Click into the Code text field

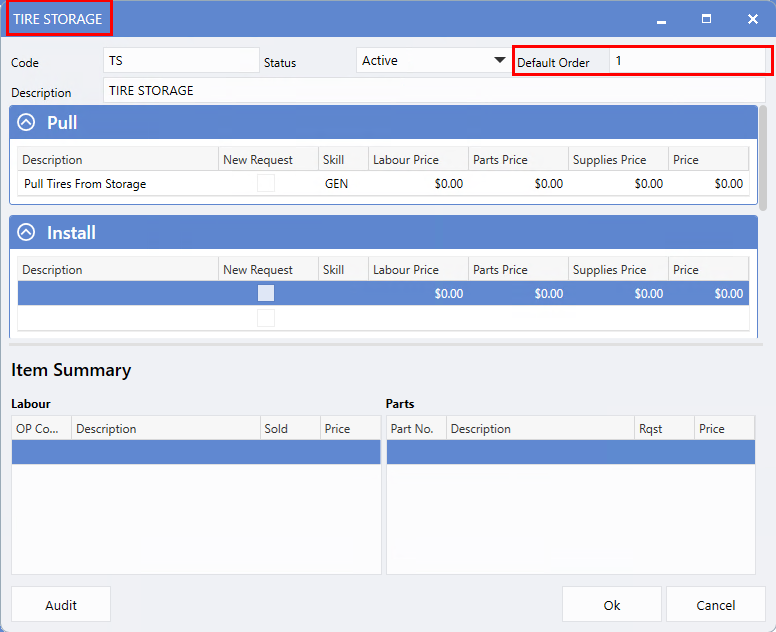click(181, 61)
